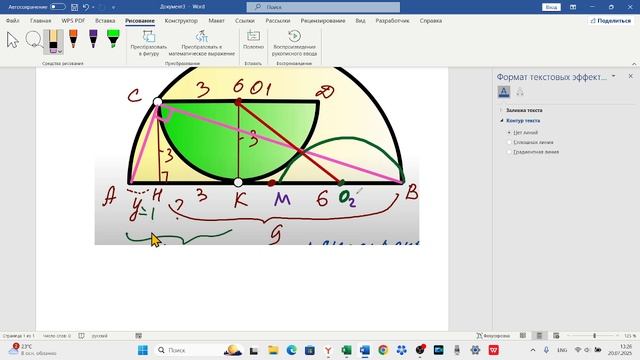Image resolution: width=640 pixels, height=360 pixels.
Task: Open the pen options dropdown arrow
Action: [x=60, y=51]
